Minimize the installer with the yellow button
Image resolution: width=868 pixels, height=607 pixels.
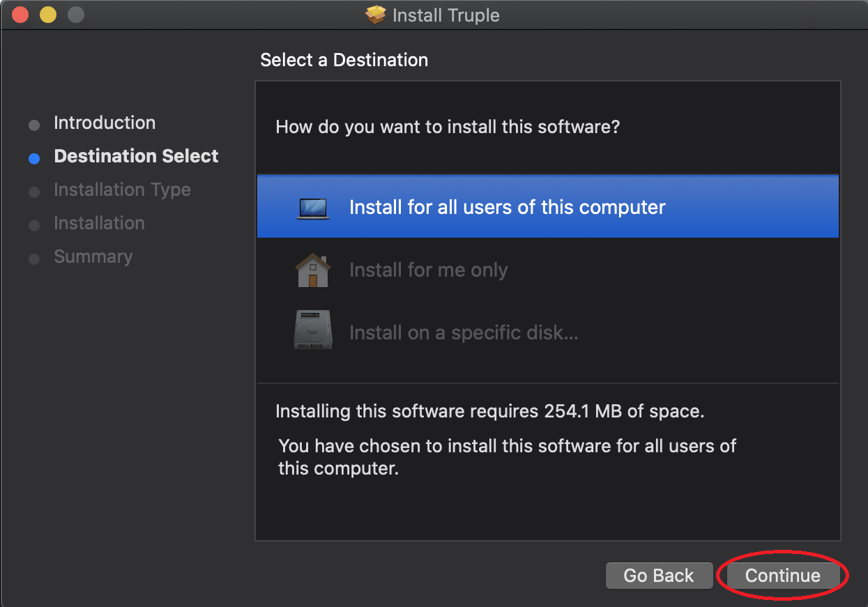pos(47,15)
